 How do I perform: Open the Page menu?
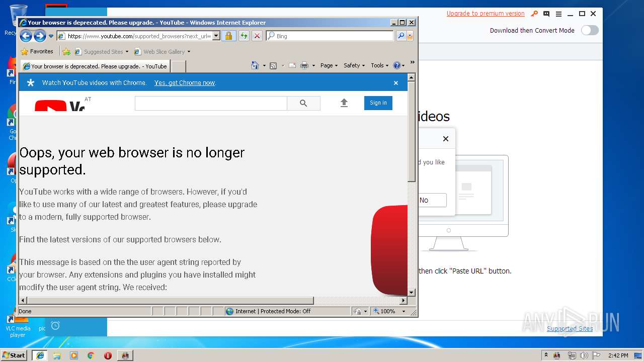[x=329, y=65]
